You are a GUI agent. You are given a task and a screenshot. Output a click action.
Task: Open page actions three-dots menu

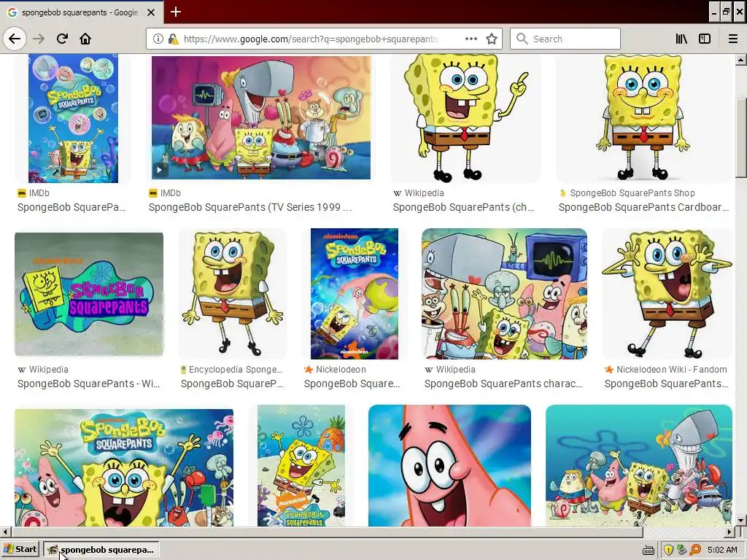tap(471, 39)
